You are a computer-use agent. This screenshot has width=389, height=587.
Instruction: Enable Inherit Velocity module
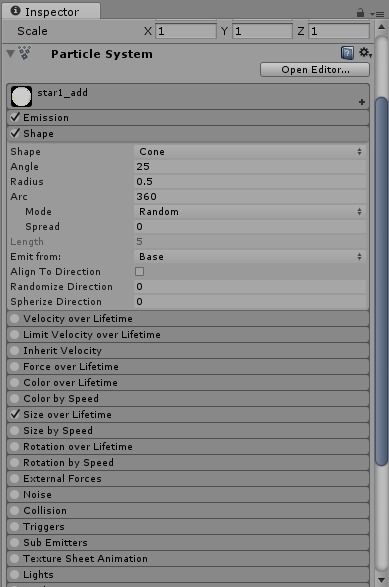tap(15, 350)
